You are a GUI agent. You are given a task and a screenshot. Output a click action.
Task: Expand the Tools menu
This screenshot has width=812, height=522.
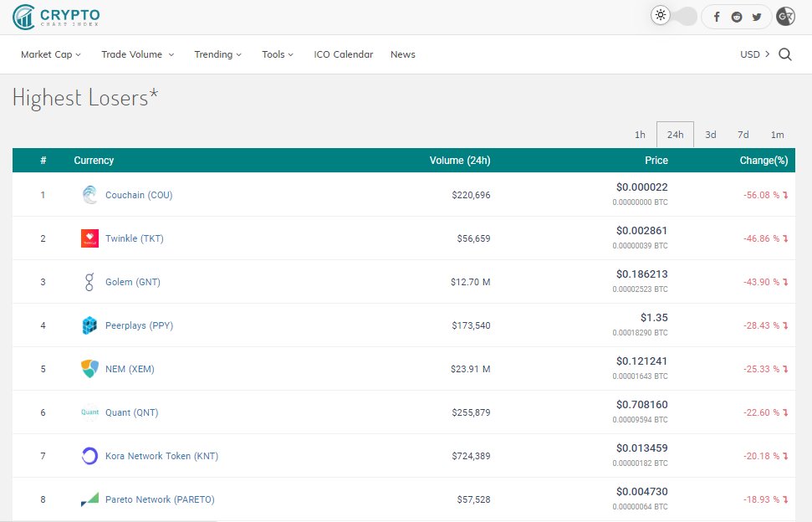tap(278, 54)
